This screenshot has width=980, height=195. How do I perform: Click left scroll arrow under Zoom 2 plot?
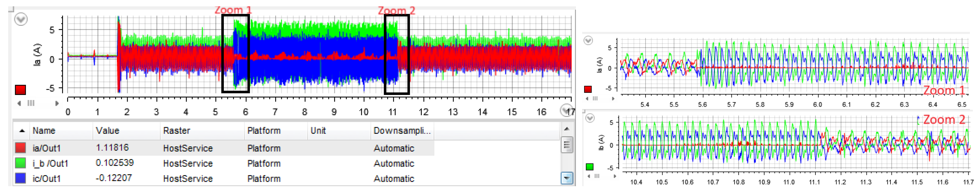[x=589, y=176]
